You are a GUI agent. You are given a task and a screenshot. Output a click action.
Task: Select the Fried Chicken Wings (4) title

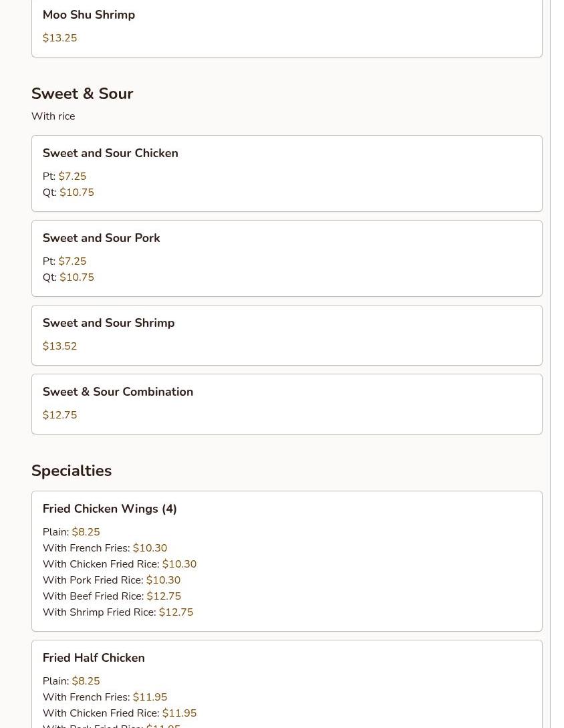[x=110, y=509]
